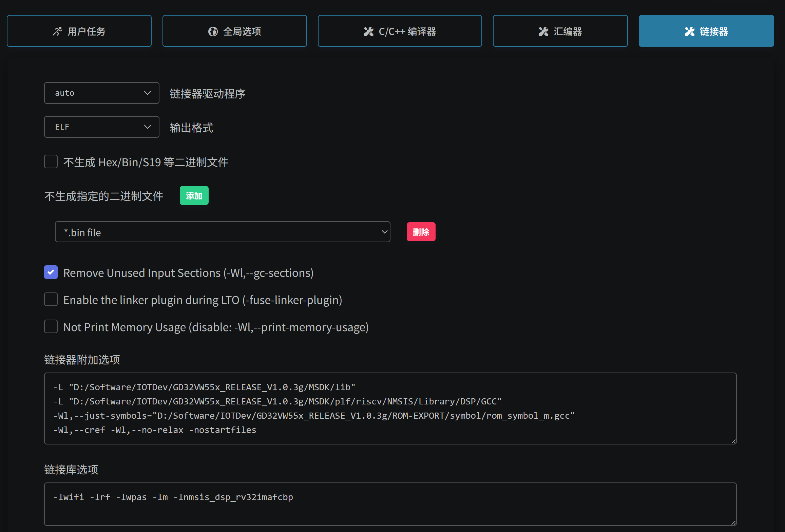Click into the 链接库选项 text area
Viewport: 785px width, 532px height.
390,504
